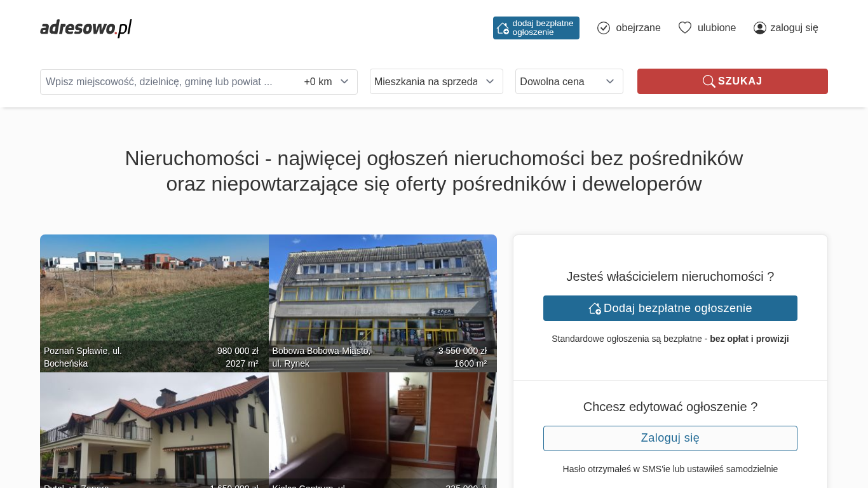Click house icon in top add-listing button

[503, 28]
